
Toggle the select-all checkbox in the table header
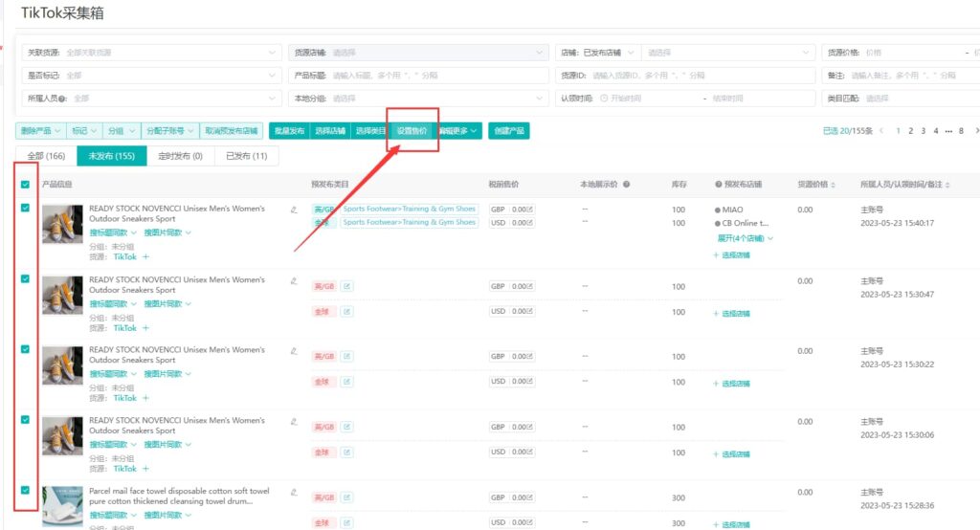point(25,185)
